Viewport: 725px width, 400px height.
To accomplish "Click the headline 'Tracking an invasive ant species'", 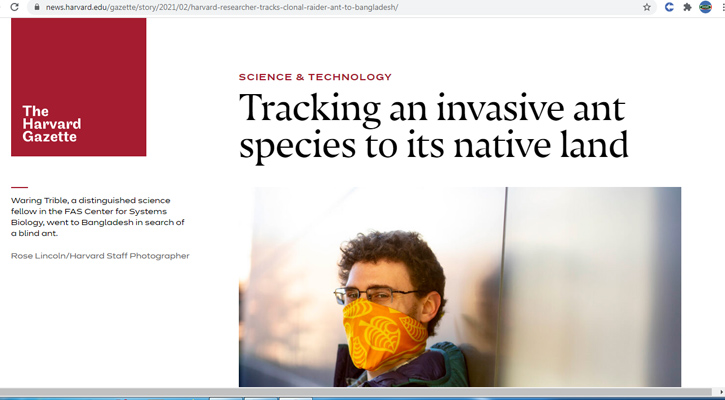I will 433,127.
